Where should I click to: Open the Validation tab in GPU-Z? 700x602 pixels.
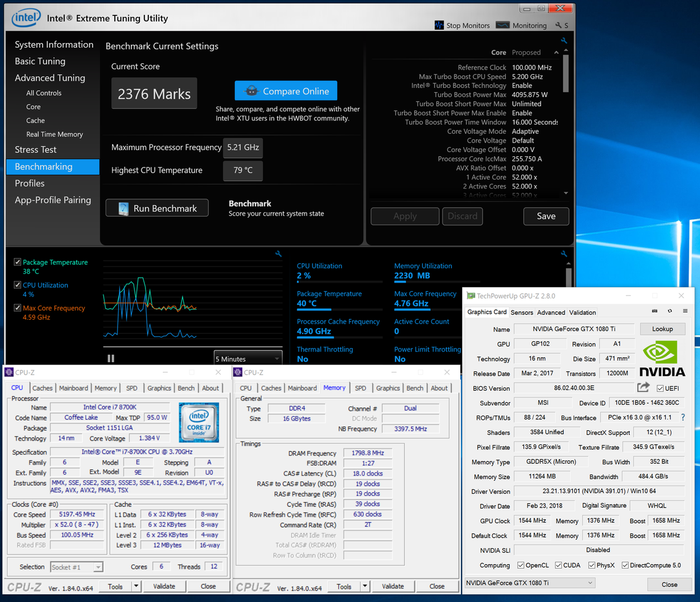(582, 312)
